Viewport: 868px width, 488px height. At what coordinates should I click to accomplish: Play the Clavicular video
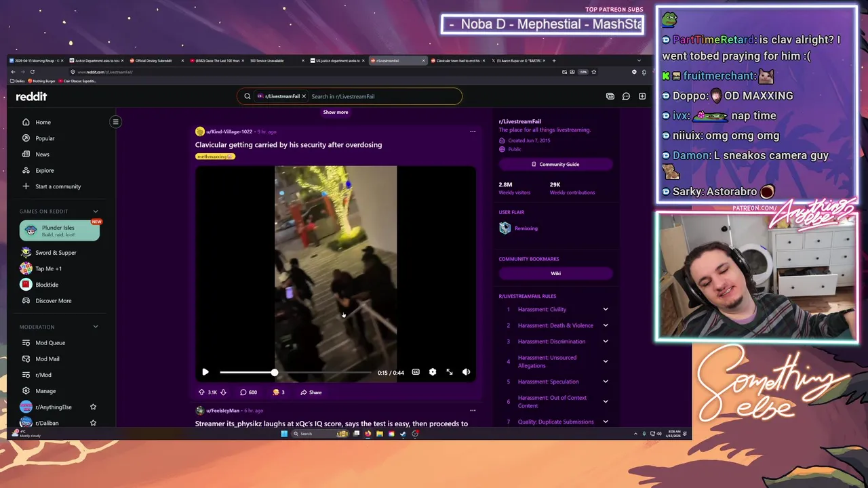[x=205, y=372]
